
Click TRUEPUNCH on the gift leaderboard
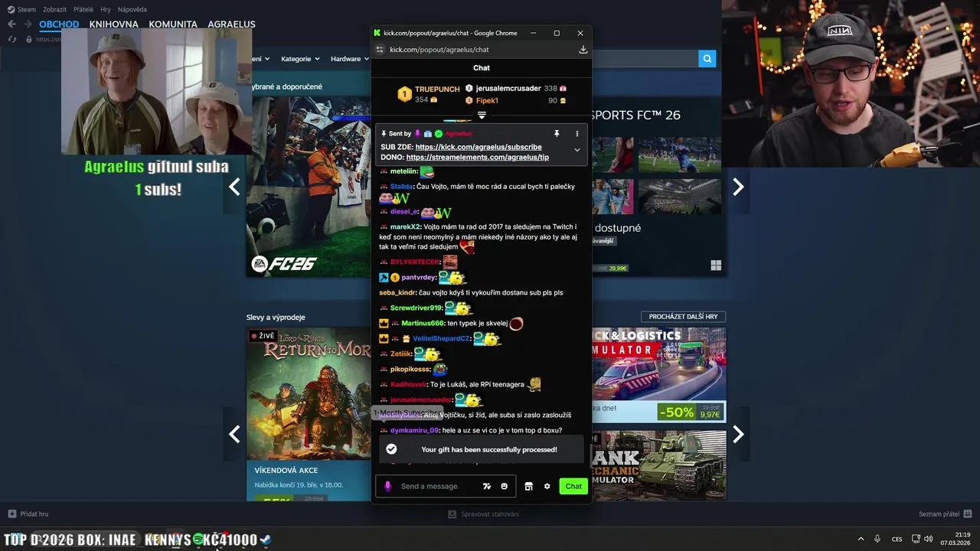[437, 90]
